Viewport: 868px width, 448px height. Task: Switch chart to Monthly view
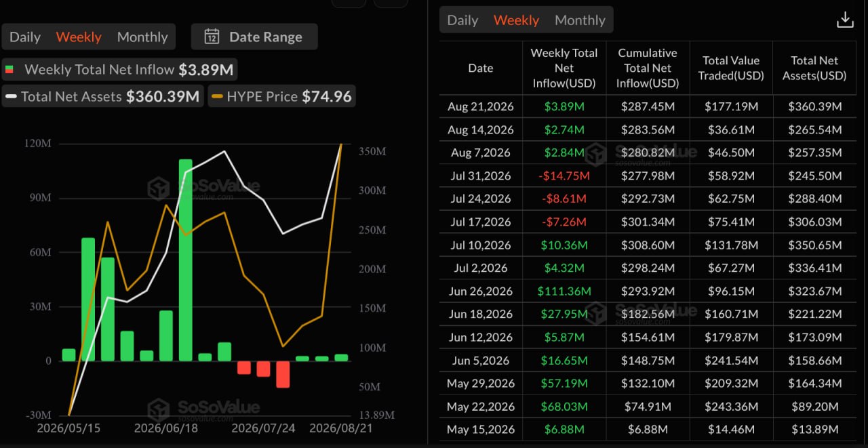142,37
